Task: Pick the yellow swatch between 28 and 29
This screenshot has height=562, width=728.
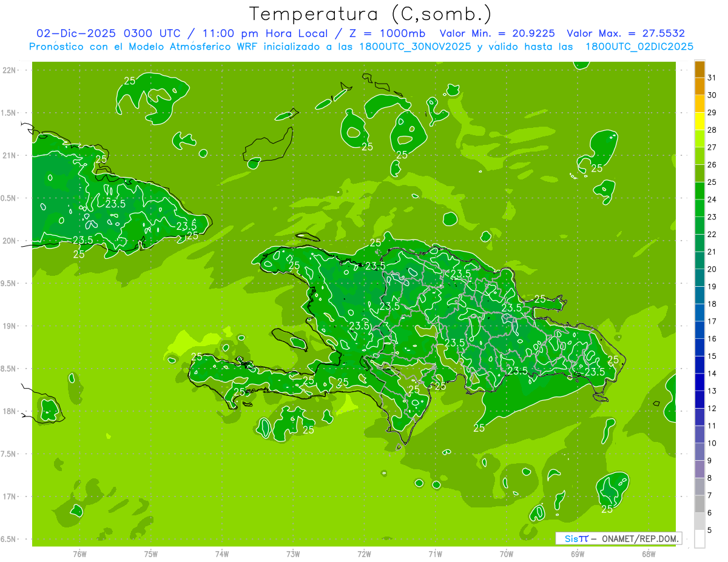Action: (699, 121)
